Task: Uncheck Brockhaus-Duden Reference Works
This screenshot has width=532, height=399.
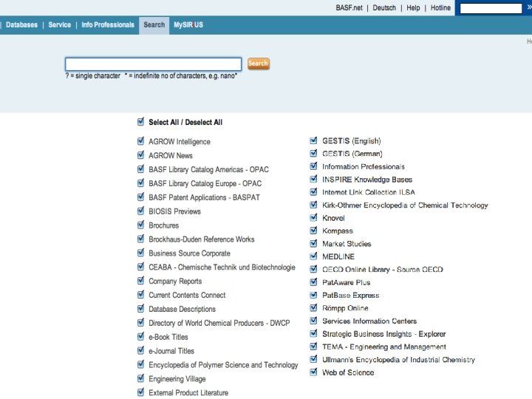Action: pos(141,239)
